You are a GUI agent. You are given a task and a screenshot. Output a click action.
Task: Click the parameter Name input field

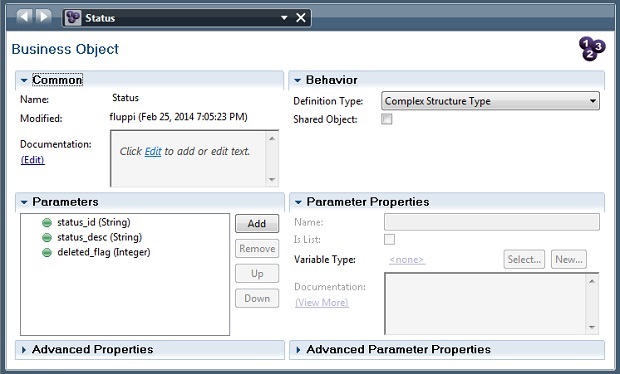pyautogui.click(x=491, y=222)
